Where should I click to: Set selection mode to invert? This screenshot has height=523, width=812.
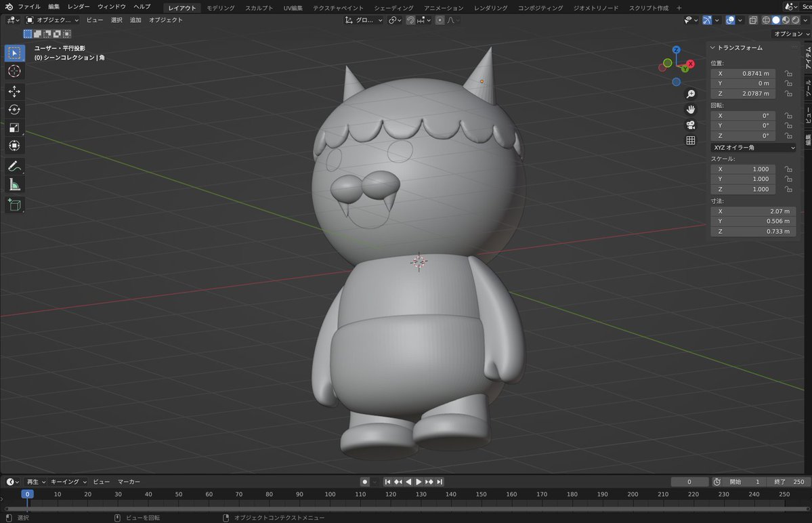click(x=57, y=34)
